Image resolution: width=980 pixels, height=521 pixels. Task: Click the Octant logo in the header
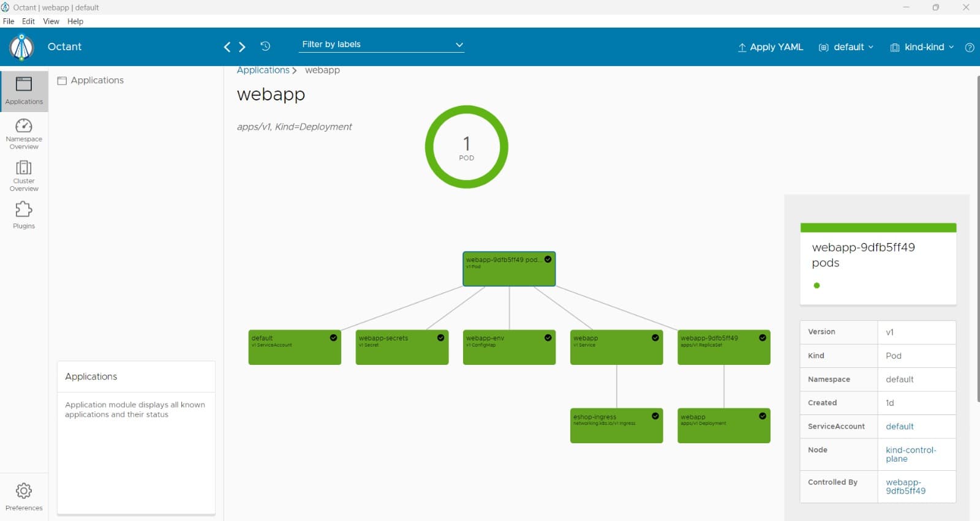coord(21,47)
